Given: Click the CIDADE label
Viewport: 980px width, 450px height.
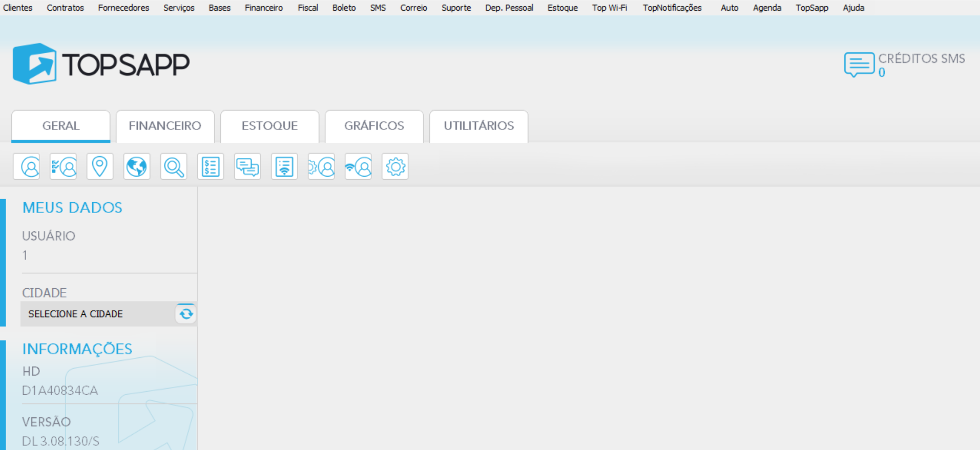Looking at the screenshot, I should pyautogui.click(x=44, y=293).
